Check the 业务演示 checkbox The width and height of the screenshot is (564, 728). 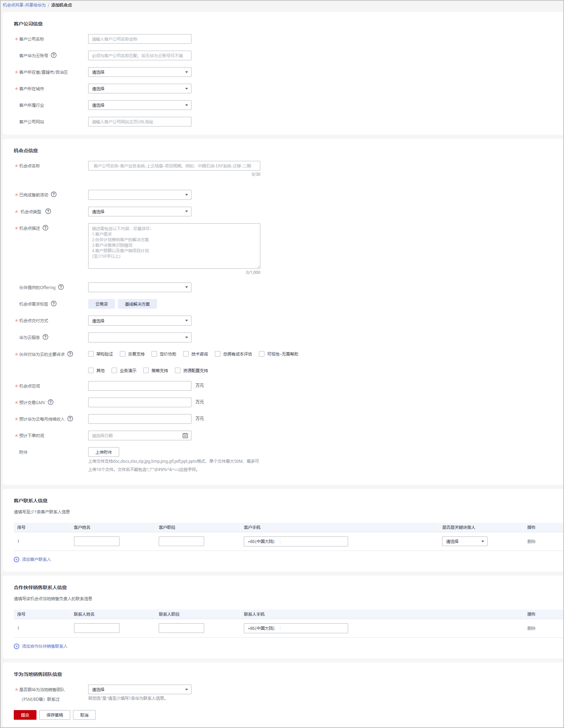(114, 370)
